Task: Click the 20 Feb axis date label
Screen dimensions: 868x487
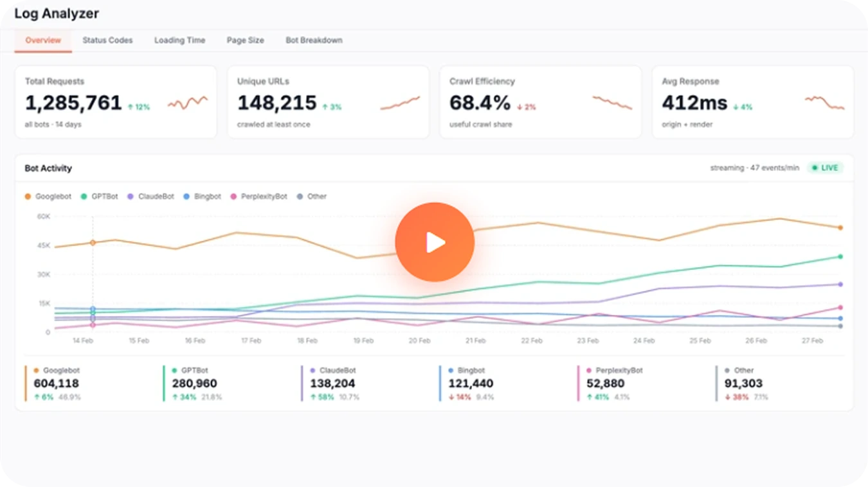Action: click(x=420, y=341)
